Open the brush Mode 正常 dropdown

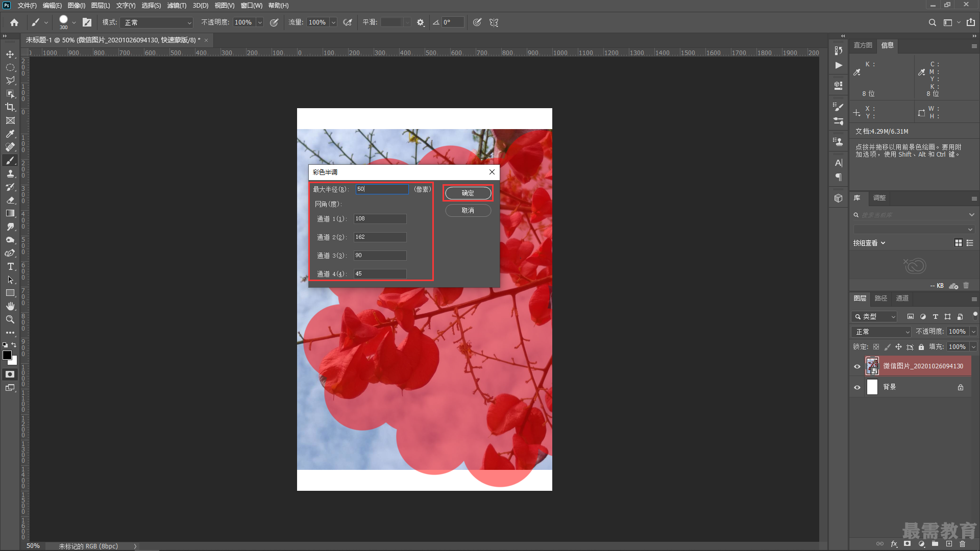[x=157, y=22]
